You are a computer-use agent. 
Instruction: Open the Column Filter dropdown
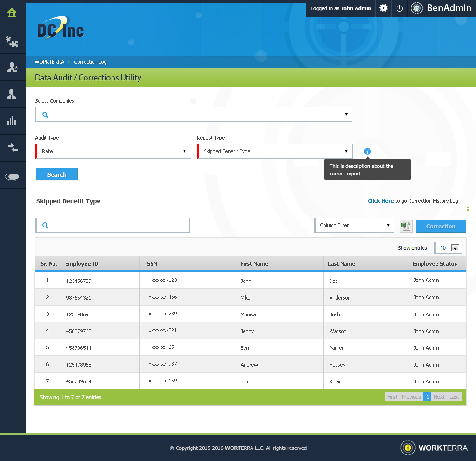tap(354, 225)
